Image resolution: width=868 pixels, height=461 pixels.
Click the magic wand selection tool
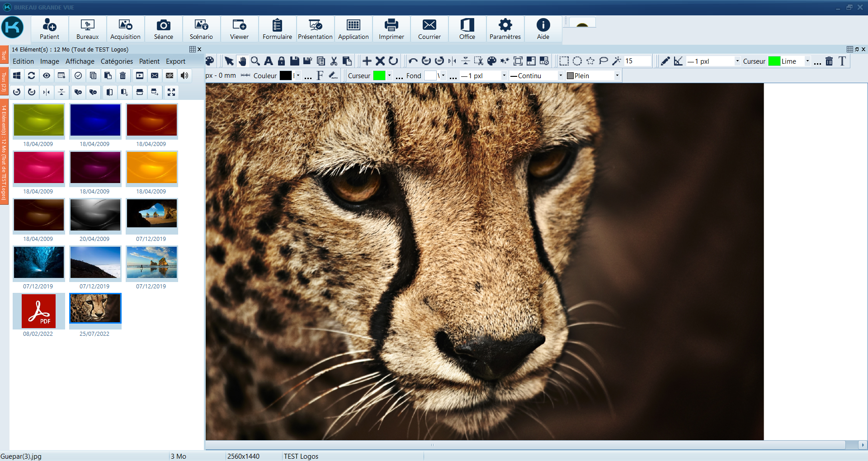tap(617, 61)
